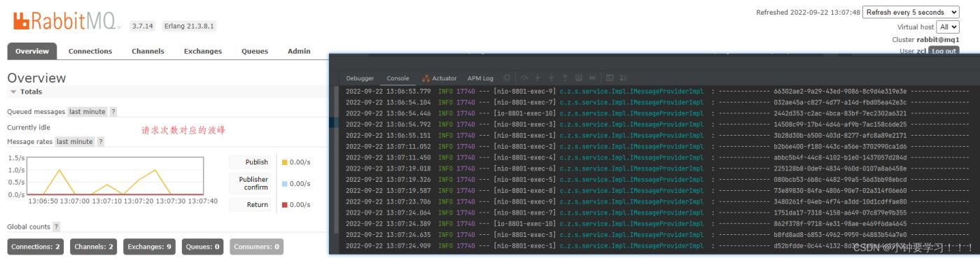The height and width of the screenshot is (258, 980).
Task: Click the yellow Publish legend swatch
Action: pyautogui.click(x=285, y=162)
